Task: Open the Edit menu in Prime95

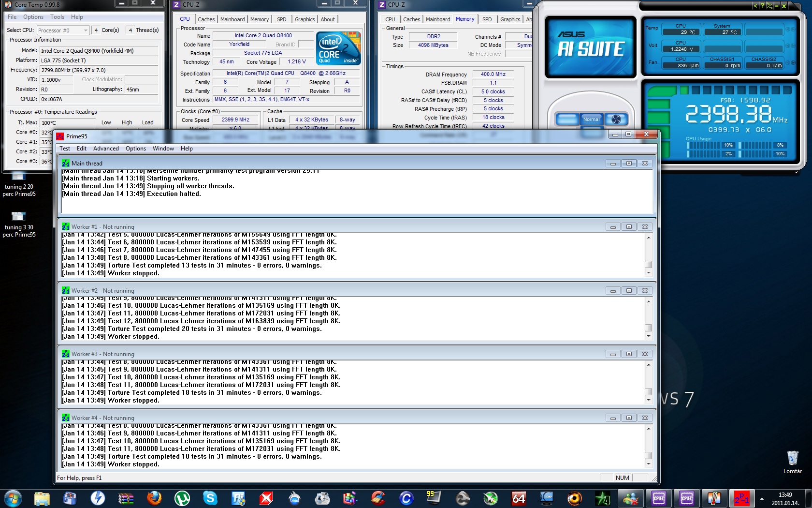Action: 82,149
